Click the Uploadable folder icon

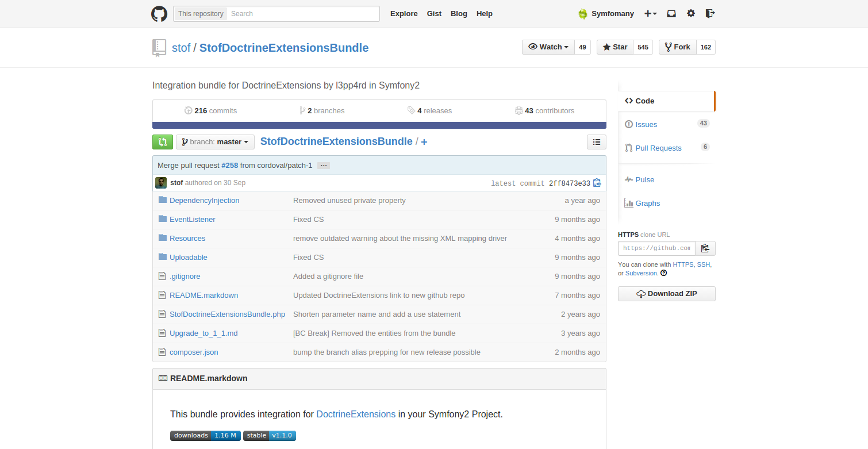click(162, 257)
